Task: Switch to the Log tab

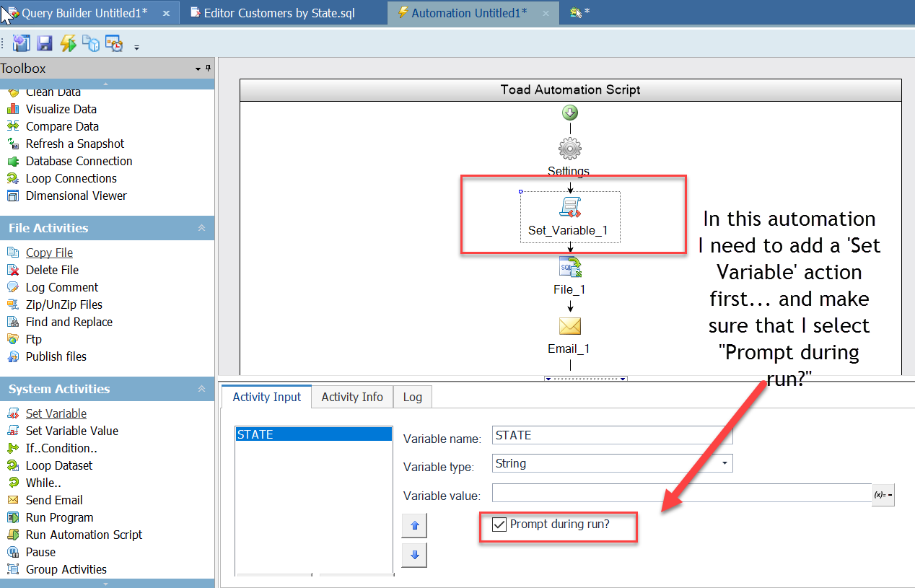Action: click(413, 397)
